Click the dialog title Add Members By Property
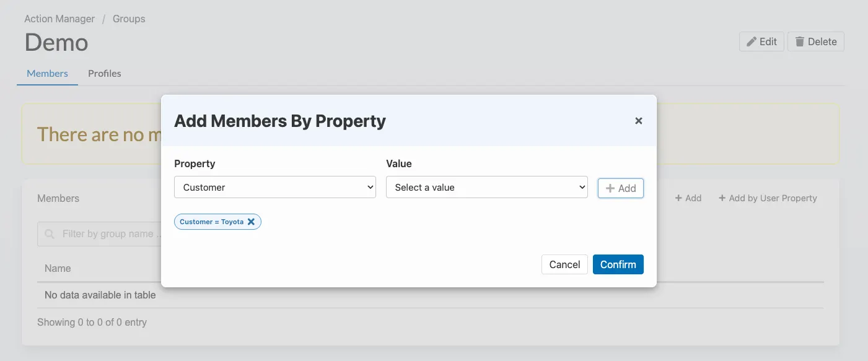The width and height of the screenshot is (868, 361). [x=280, y=121]
